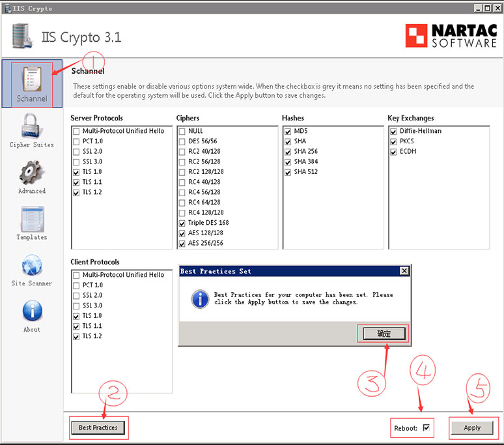Open the About info icon
Image resolution: width=504 pixels, height=445 pixels.
31,311
